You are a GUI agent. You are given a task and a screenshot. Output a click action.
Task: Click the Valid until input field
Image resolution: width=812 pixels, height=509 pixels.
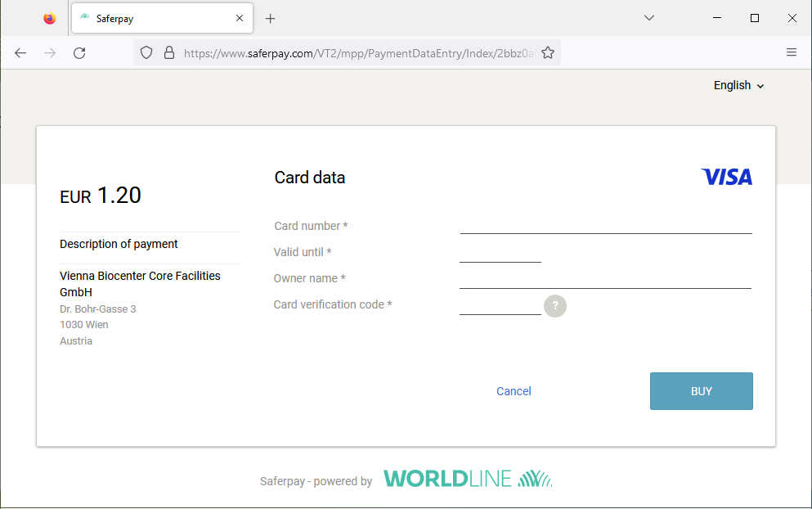[500, 252]
